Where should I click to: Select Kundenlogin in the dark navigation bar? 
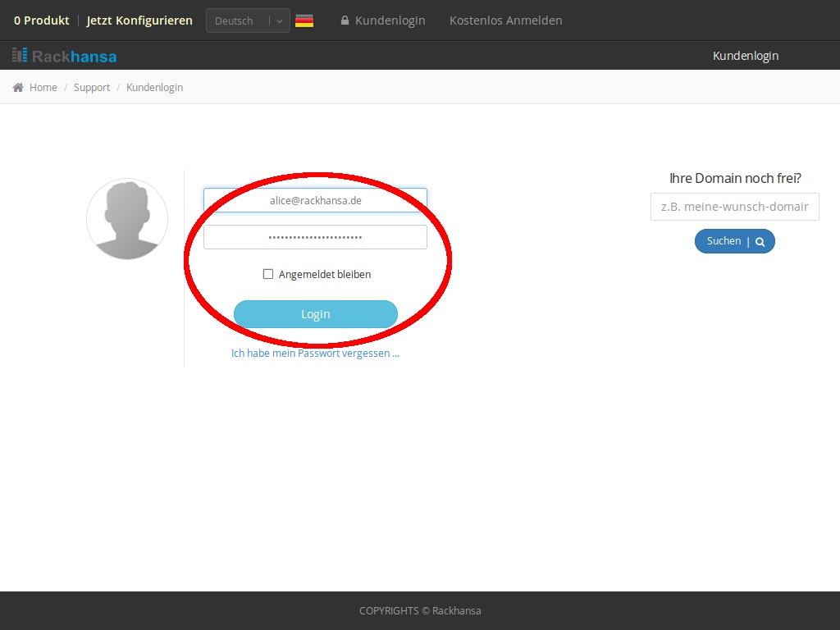[745, 56]
